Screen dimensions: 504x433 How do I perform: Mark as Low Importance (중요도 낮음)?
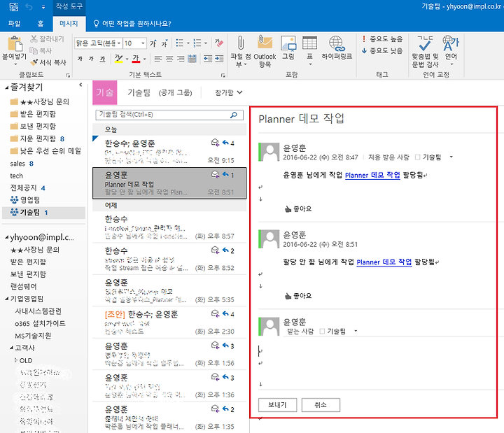coord(382,51)
